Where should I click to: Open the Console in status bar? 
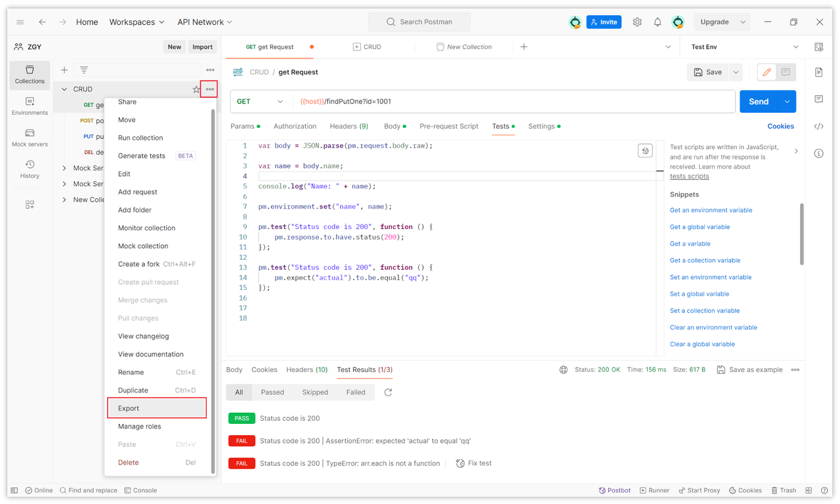point(140,490)
